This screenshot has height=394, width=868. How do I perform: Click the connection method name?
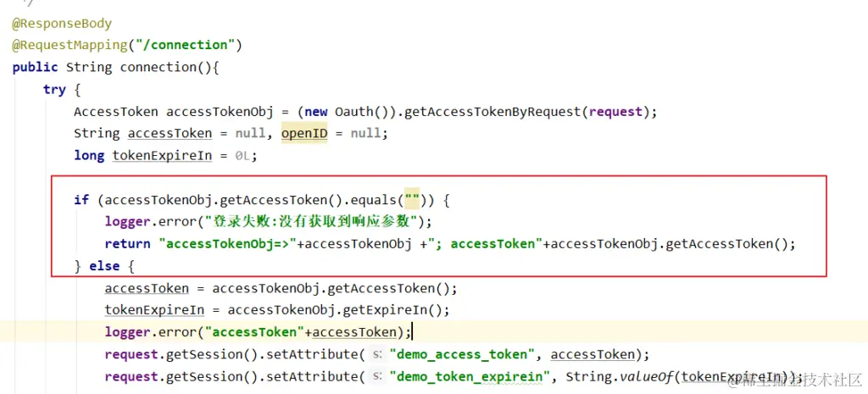[158, 68]
